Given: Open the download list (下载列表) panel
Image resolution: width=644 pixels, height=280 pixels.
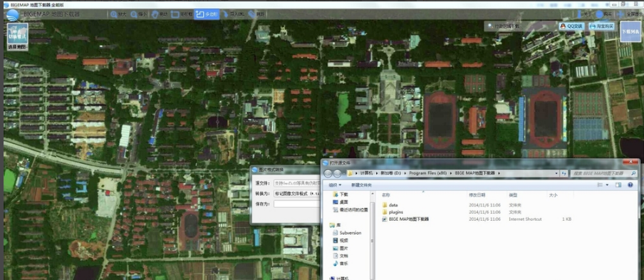Looking at the screenshot, I should tap(630, 31).
